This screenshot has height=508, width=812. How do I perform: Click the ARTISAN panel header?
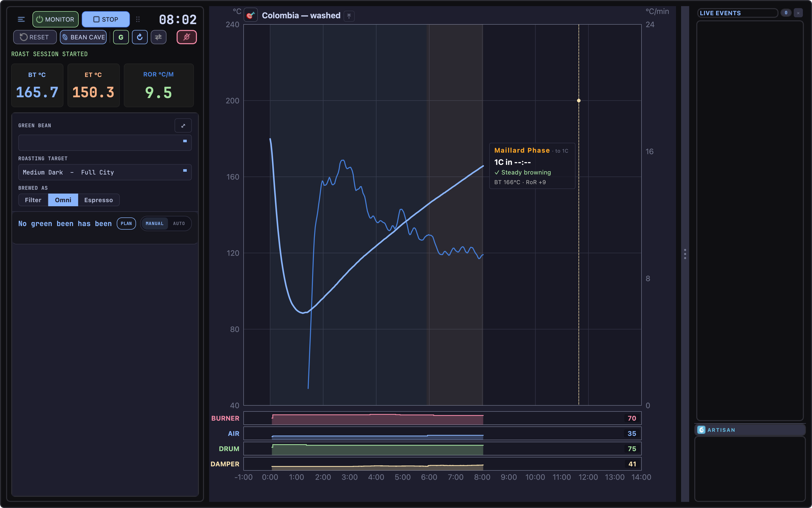(x=750, y=430)
